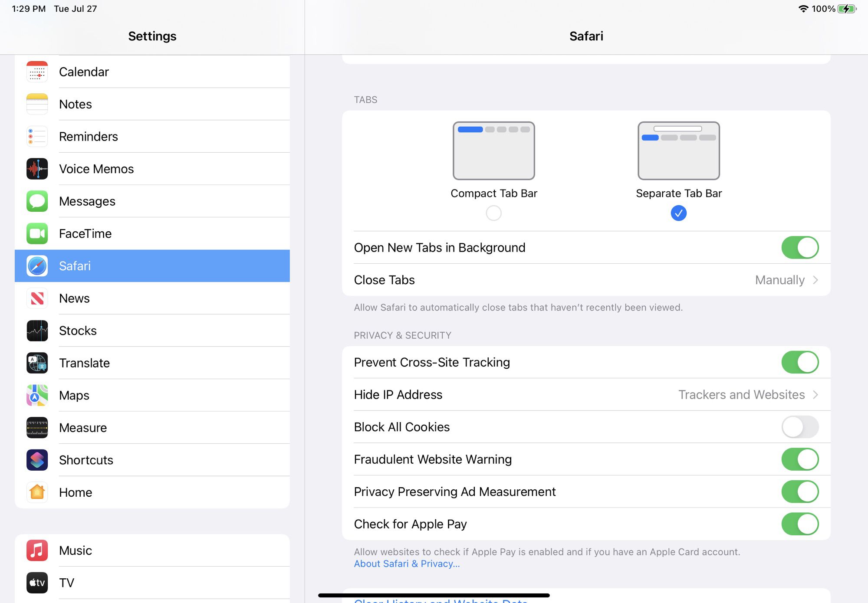Disable Prevent Cross-Site Tracking switch
This screenshot has height=603, width=868.
(x=800, y=362)
